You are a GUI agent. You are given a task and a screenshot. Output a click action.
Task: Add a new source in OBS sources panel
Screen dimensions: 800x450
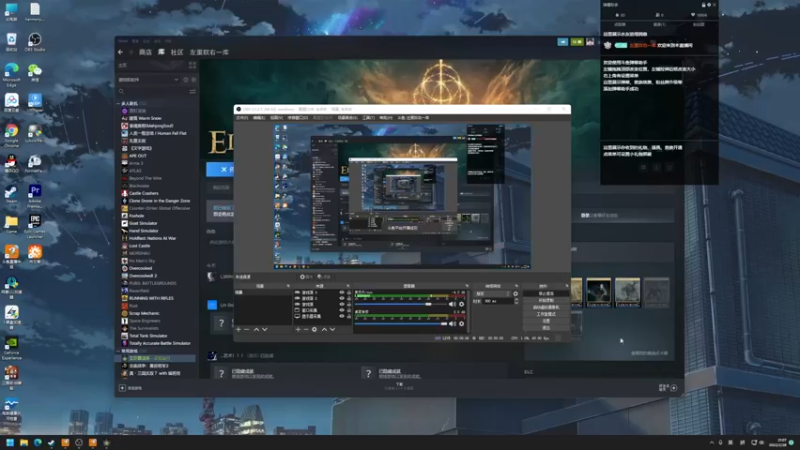point(298,330)
